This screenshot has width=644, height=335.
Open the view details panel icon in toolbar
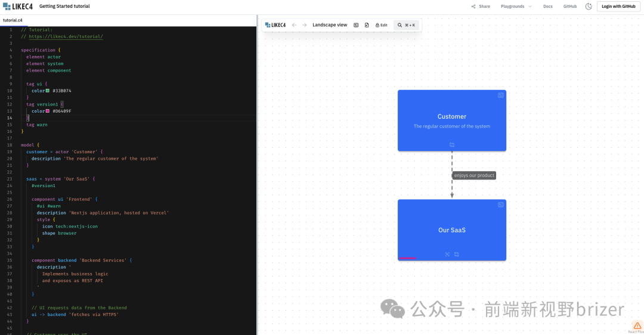[x=356, y=25]
